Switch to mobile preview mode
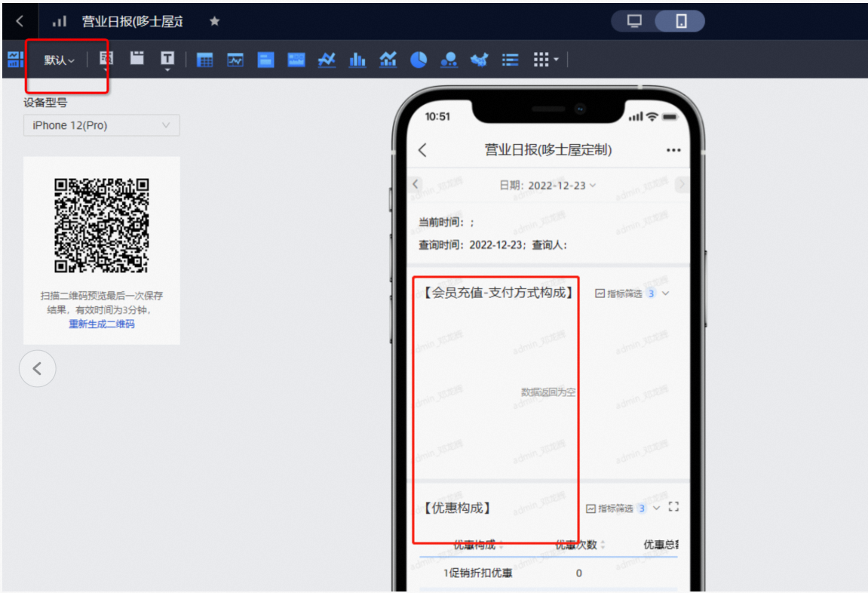The width and height of the screenshot is (868, 593). click(681, 21)
